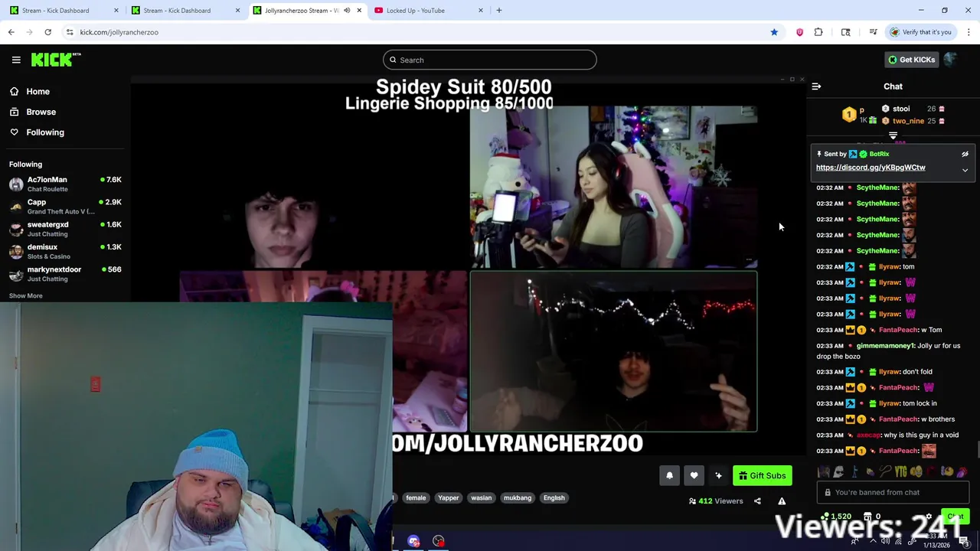Open Chrome three-dot menu
The height and width of the screenshot is (551, 980).
tap(969, 32)
